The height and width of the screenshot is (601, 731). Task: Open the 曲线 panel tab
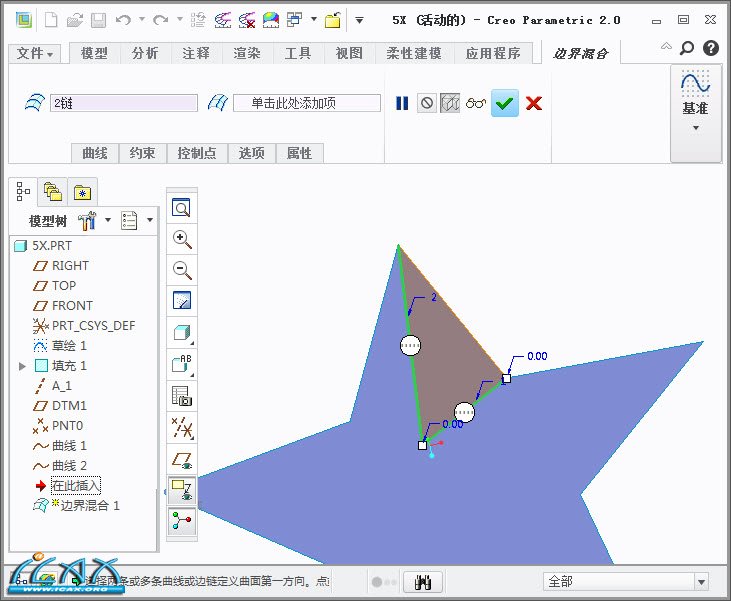tap(95, 153)
